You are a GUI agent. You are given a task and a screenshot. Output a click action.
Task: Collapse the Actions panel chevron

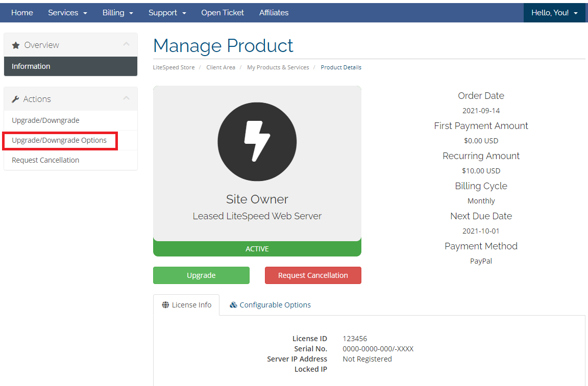pos(127,98)
